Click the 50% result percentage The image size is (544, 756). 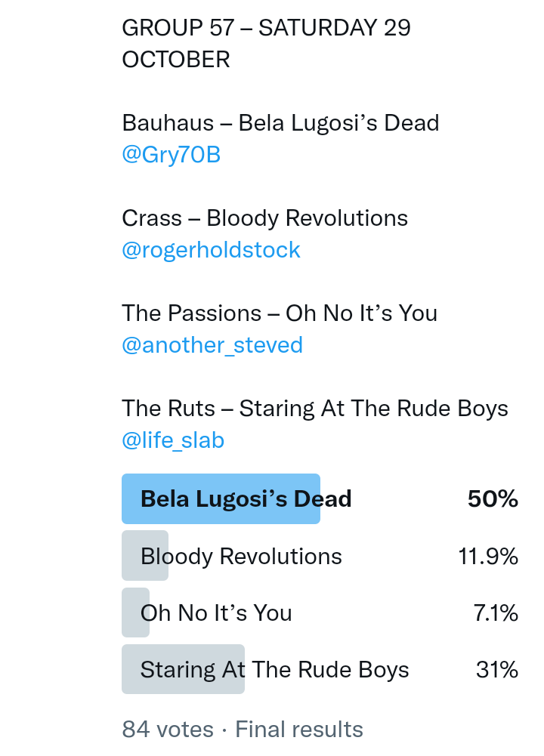click(493, 499)
